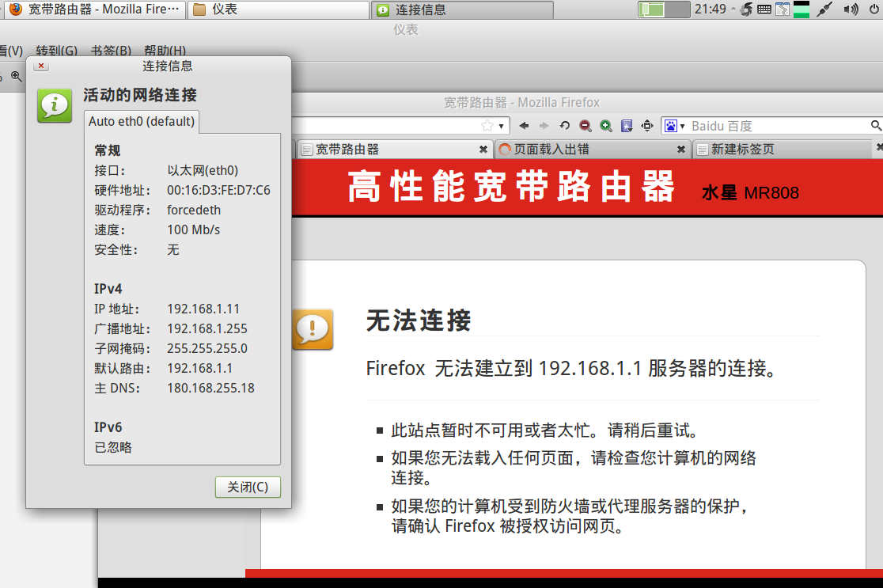The width and height of the screenshot is (883, 588).
Task: Toggle full screen with the four-arrow icon
Action: pyautogui.click(x=647, y=126)
